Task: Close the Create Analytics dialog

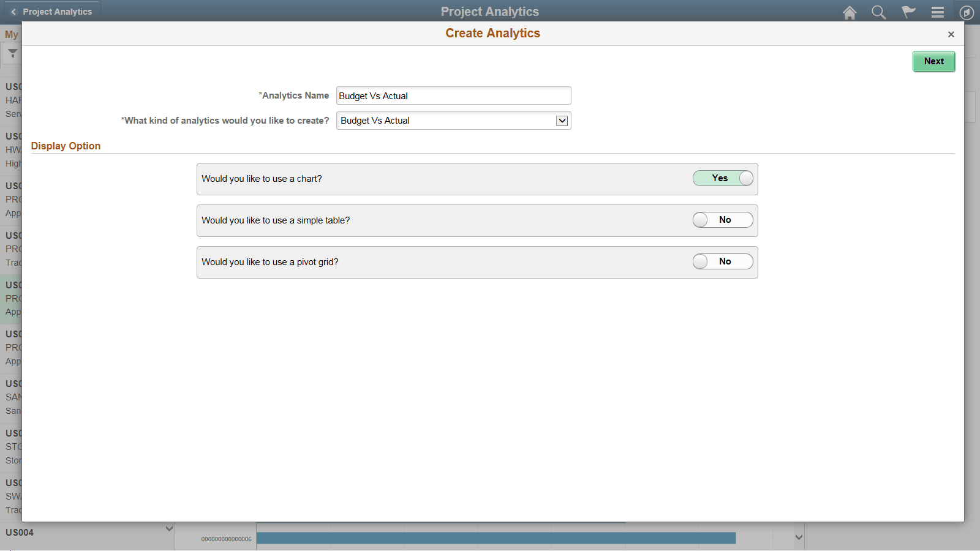Action: pyautogui.click(x=951, y=34)
